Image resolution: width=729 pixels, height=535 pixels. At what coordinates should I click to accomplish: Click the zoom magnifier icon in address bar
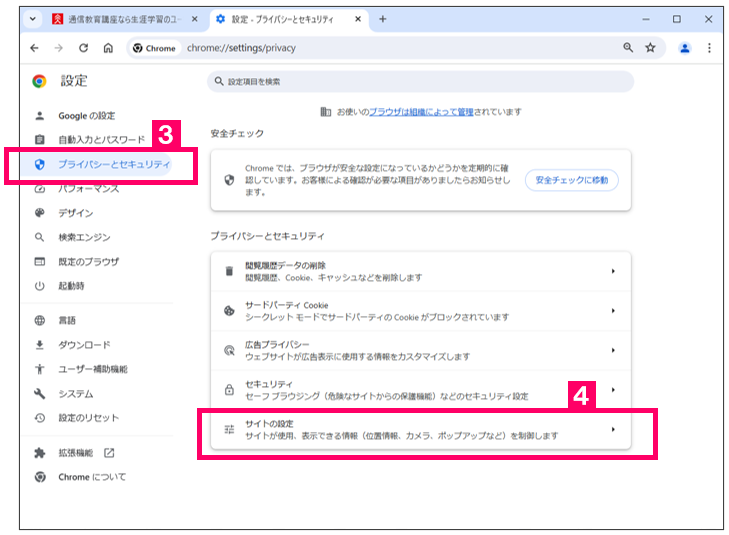pyautogui.click(x=628, y=48)
